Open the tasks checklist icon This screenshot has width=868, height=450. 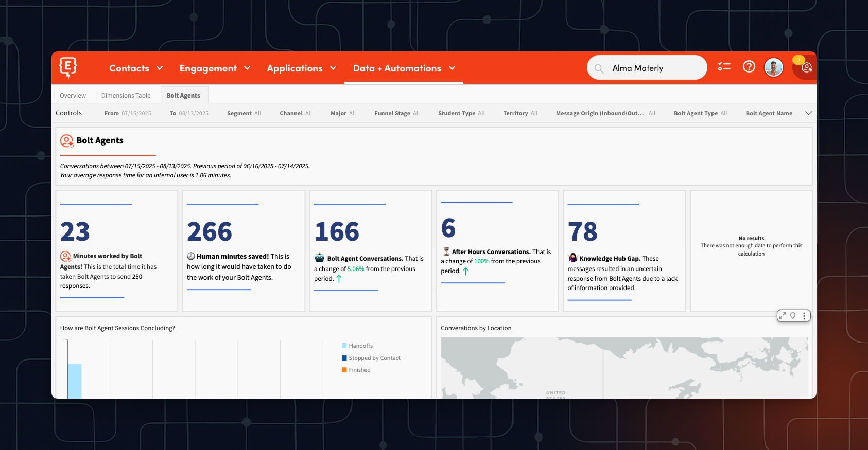tap(724, 66)
